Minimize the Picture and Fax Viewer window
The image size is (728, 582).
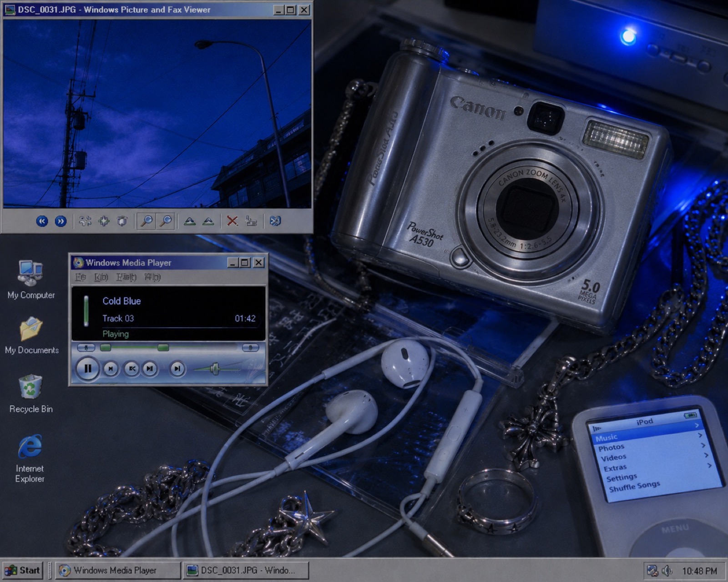point(279,10)
